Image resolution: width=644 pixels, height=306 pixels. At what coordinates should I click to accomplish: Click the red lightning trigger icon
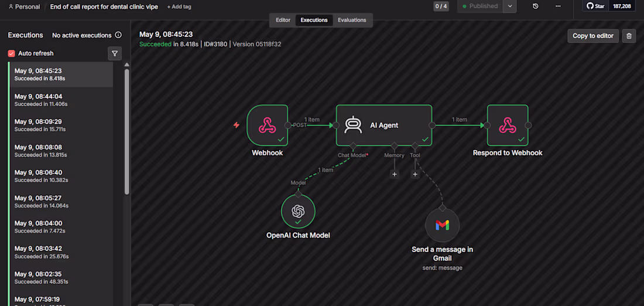coord(236,125)
